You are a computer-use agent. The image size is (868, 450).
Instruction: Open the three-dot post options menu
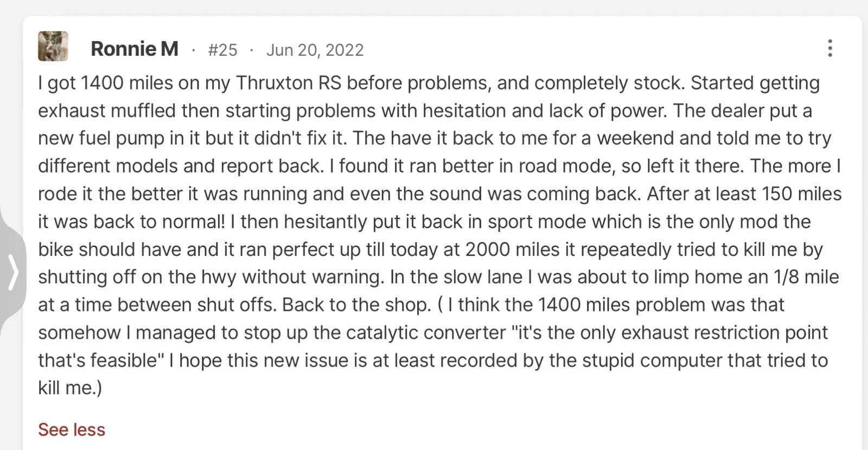tap(829, 48)
